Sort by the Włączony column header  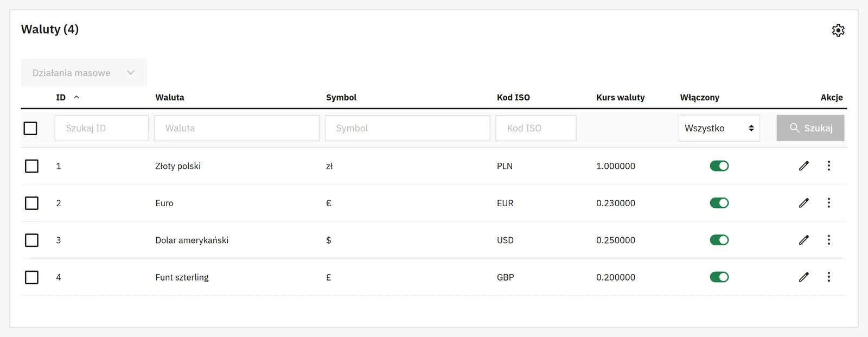coord(700,98)
